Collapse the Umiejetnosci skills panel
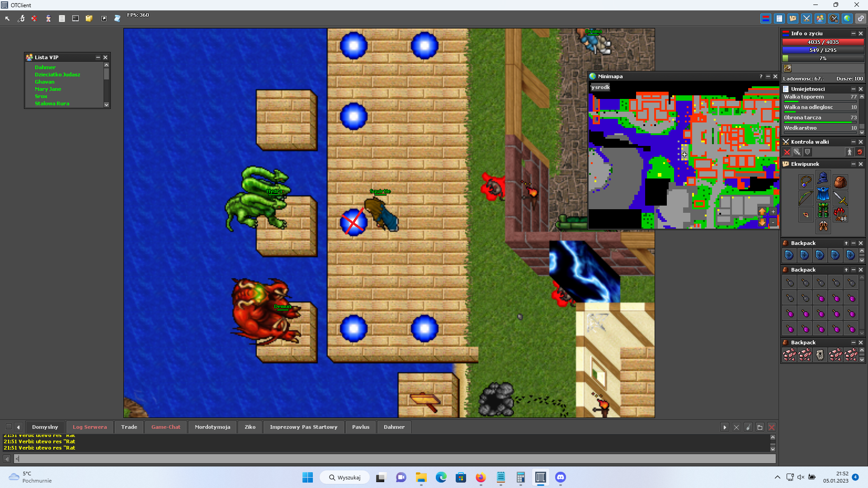This screenshot has height=488, width=868. click(x=854, y=89)
